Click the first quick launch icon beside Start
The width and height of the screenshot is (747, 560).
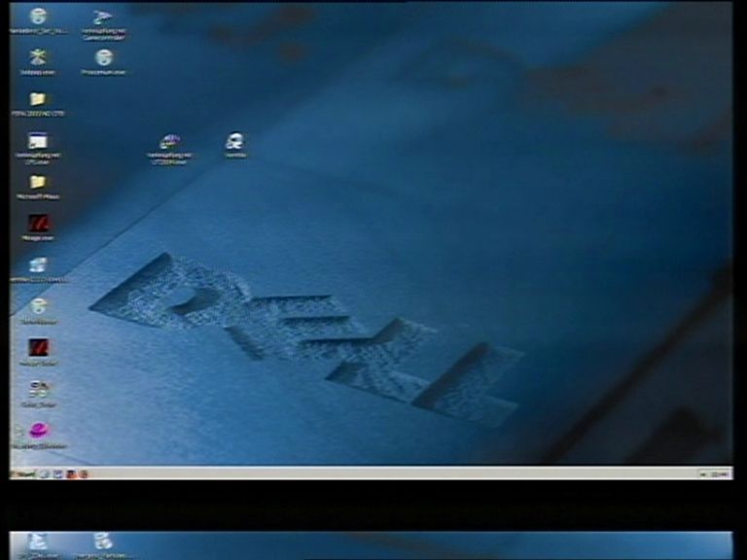(x=45, y=473)
